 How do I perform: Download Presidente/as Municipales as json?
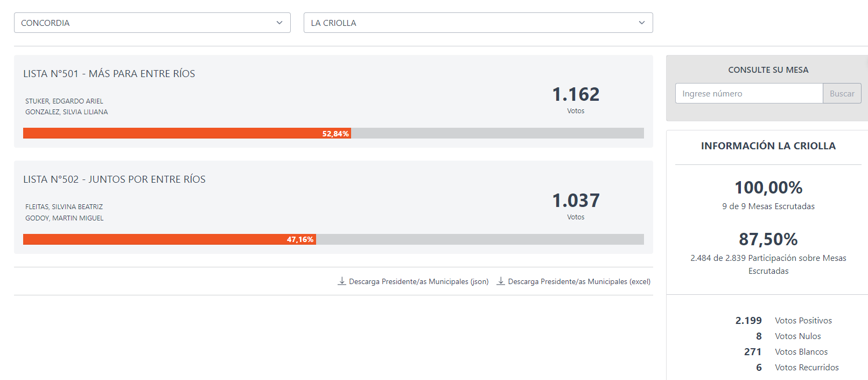(418, 281)
